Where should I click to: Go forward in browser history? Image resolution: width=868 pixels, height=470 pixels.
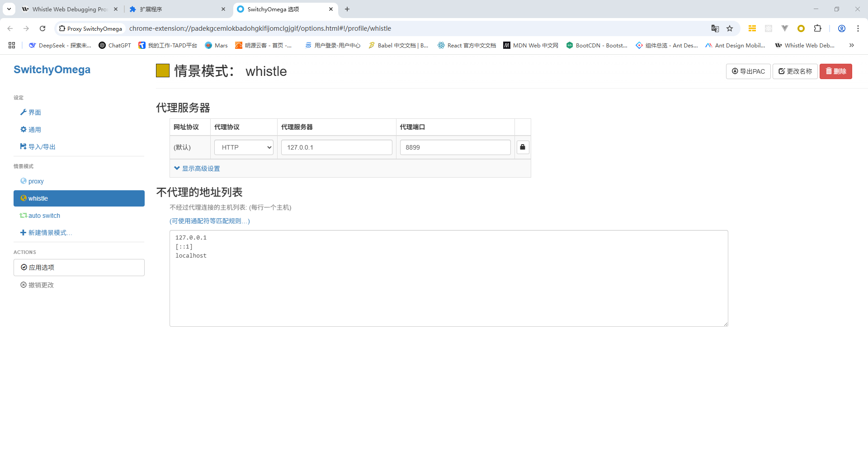pyautogui.click(x=26, y=28)
